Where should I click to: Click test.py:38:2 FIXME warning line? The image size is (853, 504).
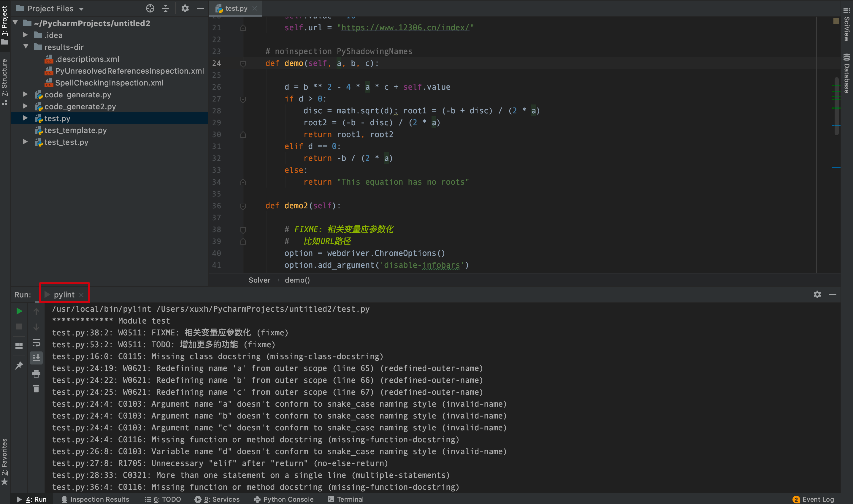pyautogui.click(x=170, y=333)
